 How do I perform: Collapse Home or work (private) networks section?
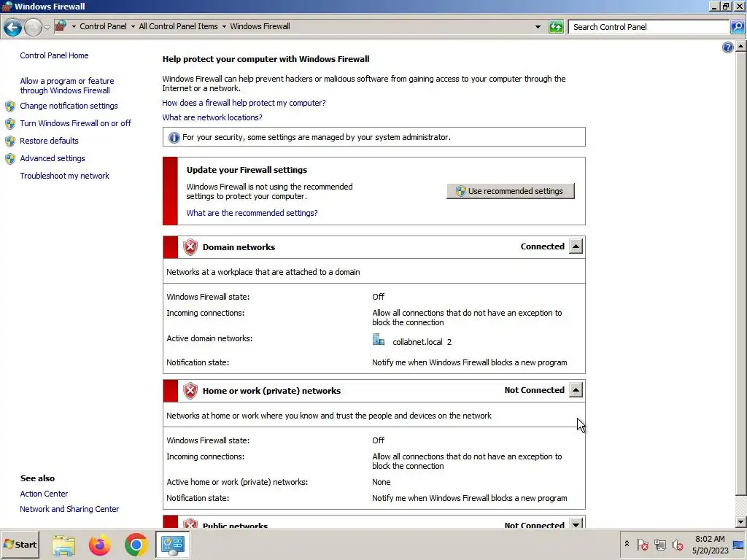click(x=576, y=391)
